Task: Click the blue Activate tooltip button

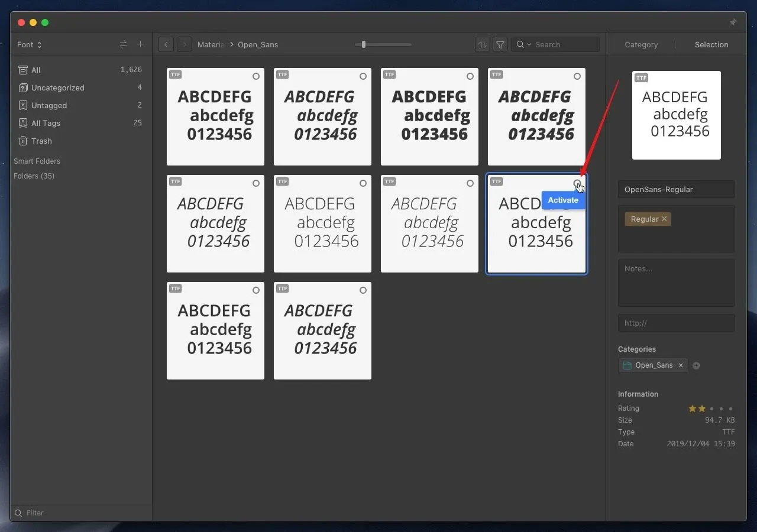Action: (x=562, y=200)
